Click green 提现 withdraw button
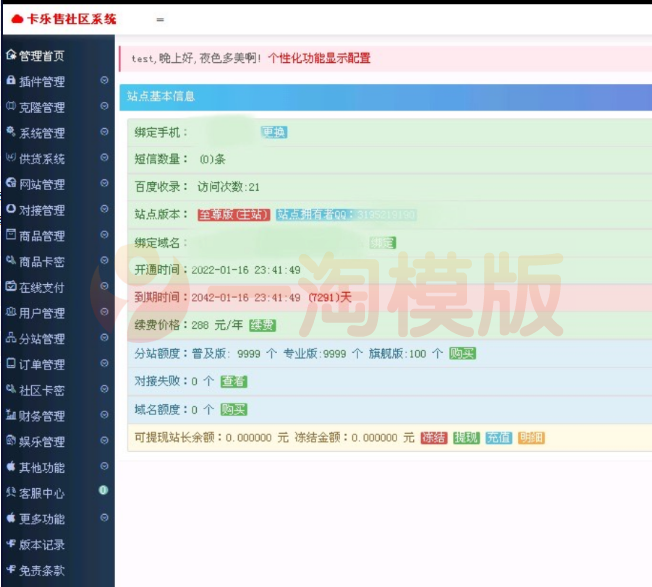The width and height of the screenshot is (652, 587). pyautogui.click(x=466, y=438)
